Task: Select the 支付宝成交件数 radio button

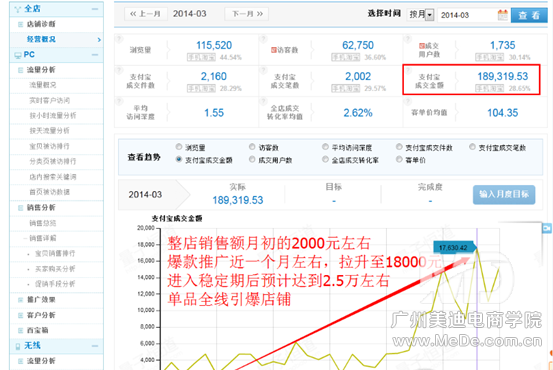Action: click(399, 147)
